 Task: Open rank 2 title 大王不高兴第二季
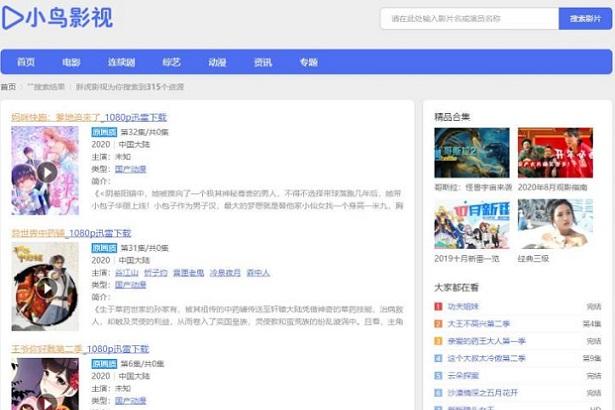479,324
